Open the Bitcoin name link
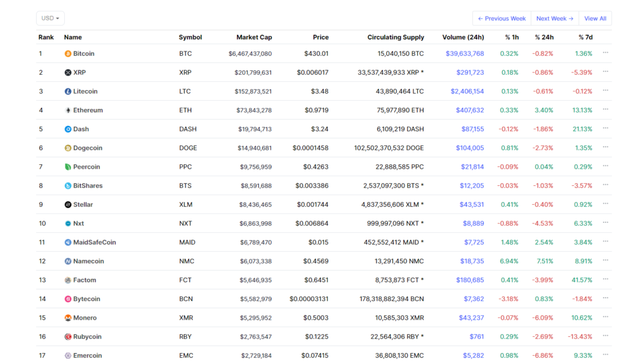Image resolution: width=635 pixels, height=364 pixels. click(x=84, y=54)
